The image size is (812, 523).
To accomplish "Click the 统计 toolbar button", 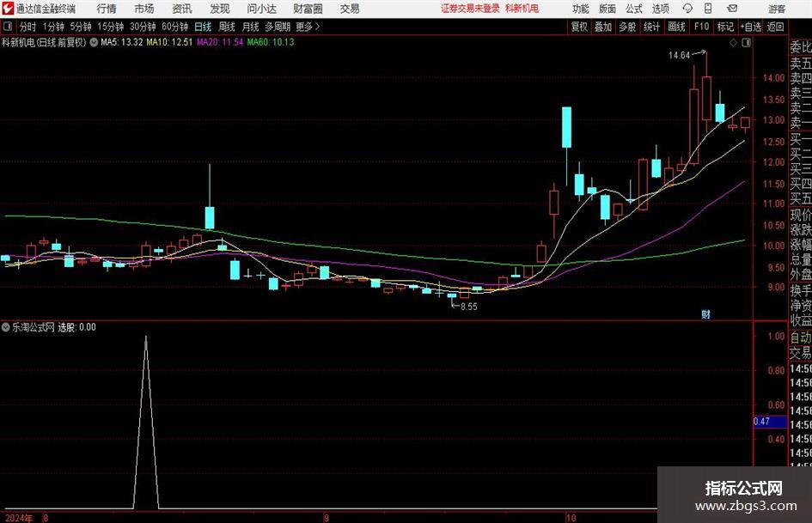I will 651,27.
